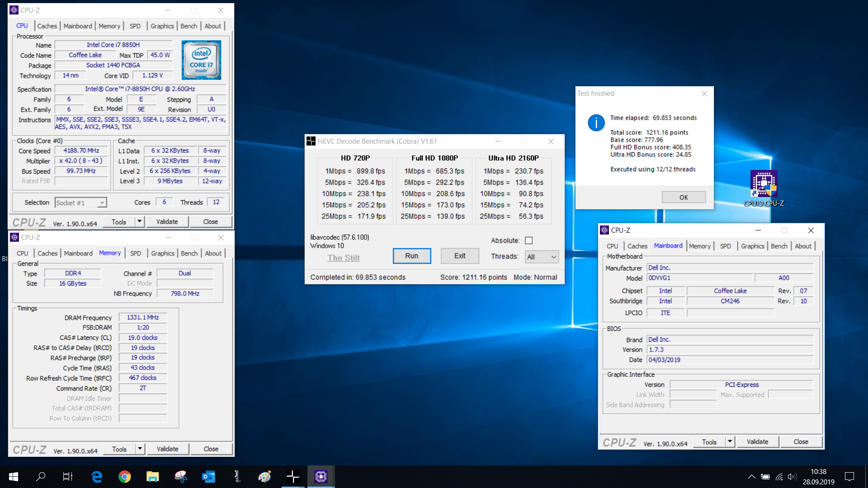Open SPD tab in Memory CPU-Z window
Image resolution: width=868 pixels, height=488 pixels.
[136, 253]
